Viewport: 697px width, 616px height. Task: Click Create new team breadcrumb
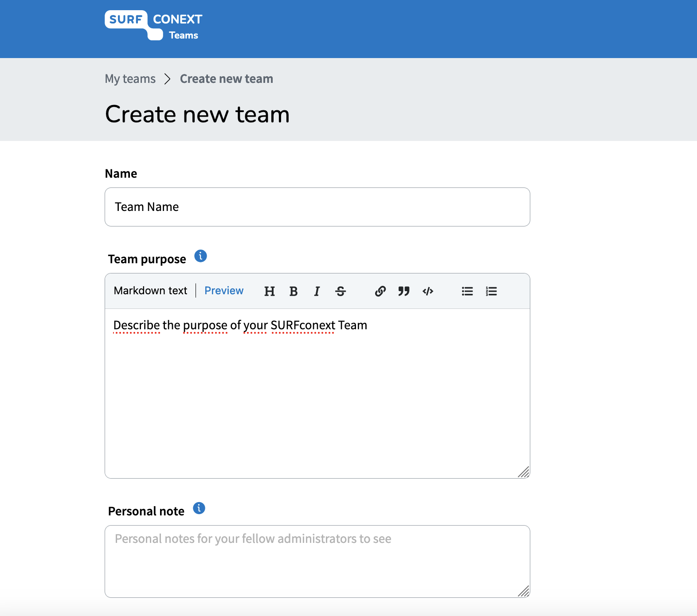(227, 79)
